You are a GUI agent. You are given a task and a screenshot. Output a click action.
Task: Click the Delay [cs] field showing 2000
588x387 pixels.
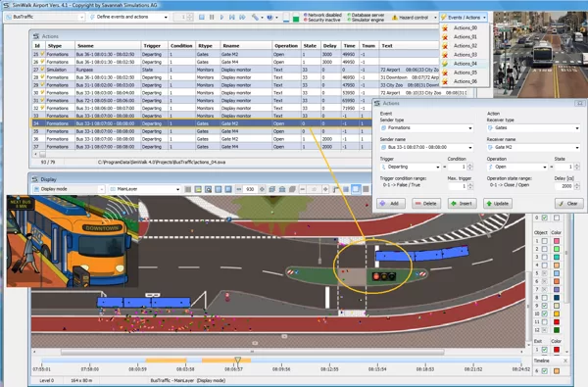click(563, 186)
